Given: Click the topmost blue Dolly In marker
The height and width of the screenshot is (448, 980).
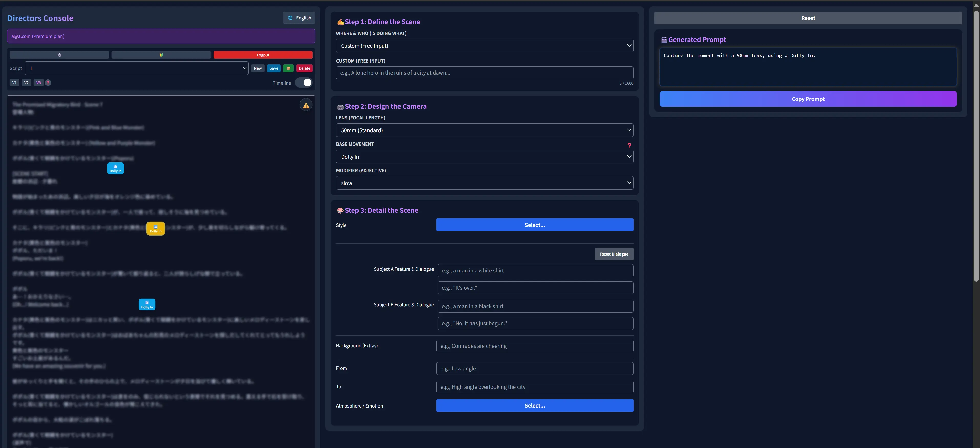Looking at the screenshot, I should (x=115, y=168).
